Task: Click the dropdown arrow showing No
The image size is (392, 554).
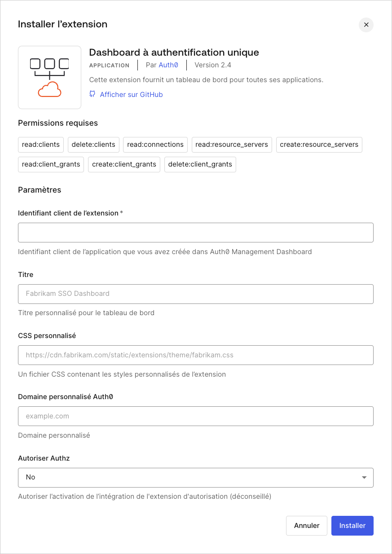Action: point(364,477)
